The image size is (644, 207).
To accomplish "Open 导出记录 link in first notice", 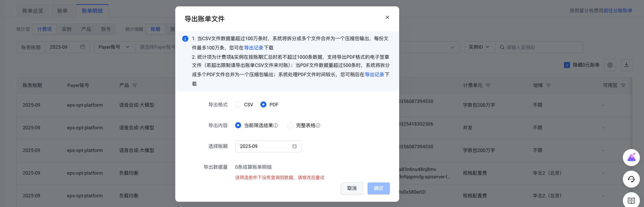I will [254, 48].
